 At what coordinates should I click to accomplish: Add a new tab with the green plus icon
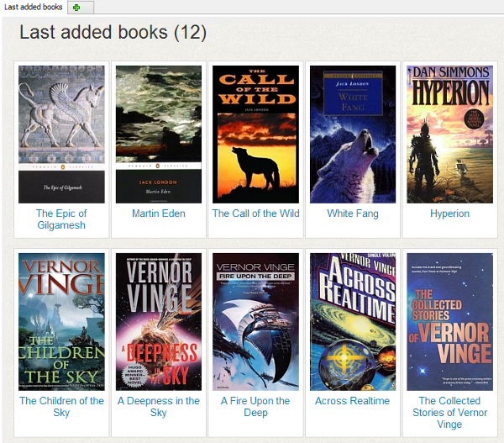(x=76, y=8)
